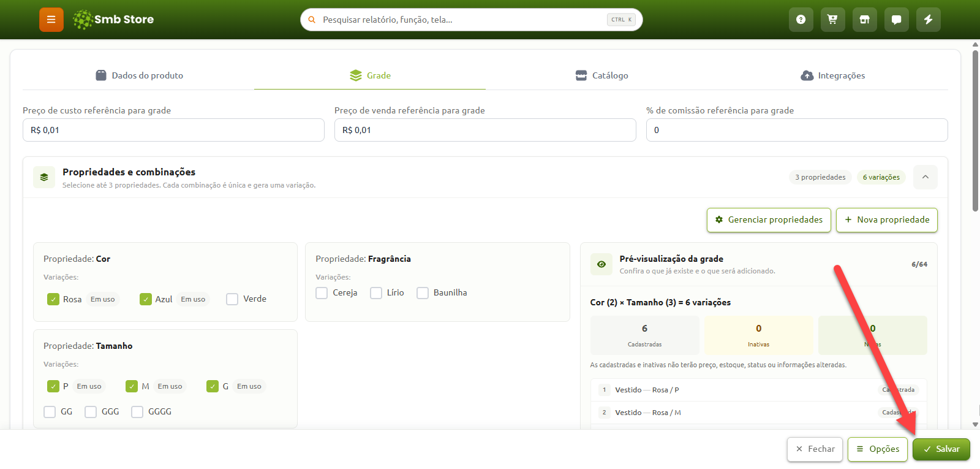
Task: Select the Vestido — Rosa / P row
Action: point(759,390)
